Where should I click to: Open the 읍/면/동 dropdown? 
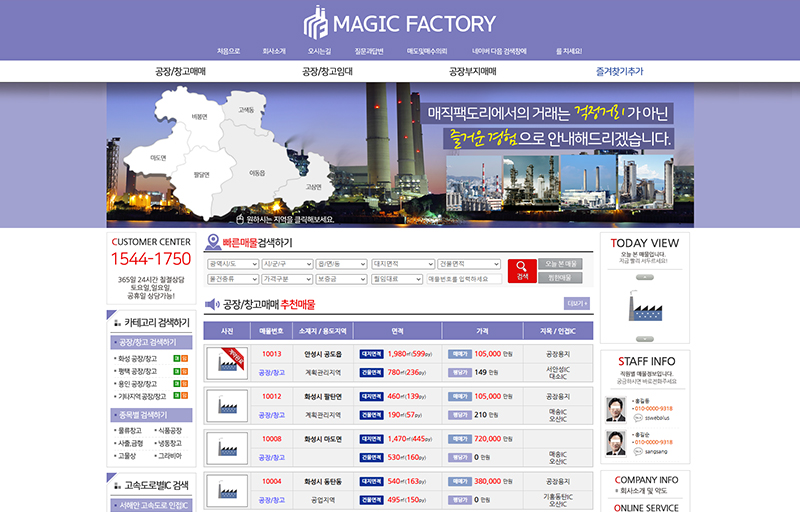pyautogui.click(x=341, y=264)
